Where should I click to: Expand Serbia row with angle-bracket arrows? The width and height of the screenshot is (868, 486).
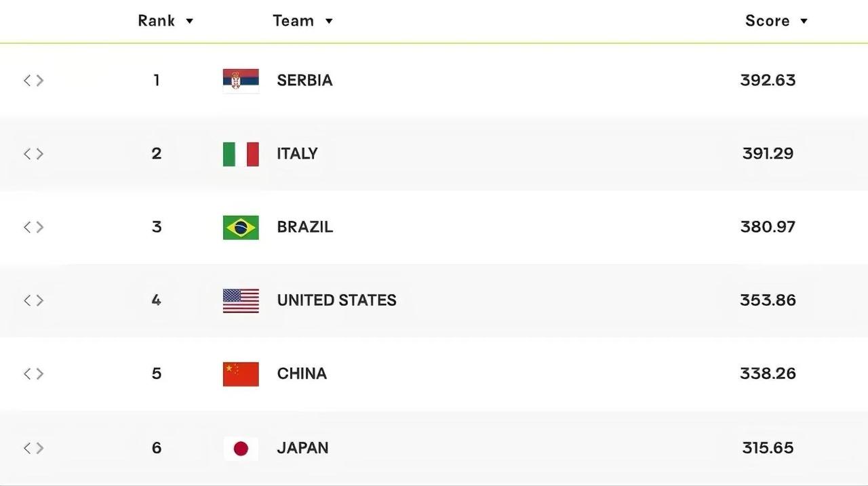(34, 80)
